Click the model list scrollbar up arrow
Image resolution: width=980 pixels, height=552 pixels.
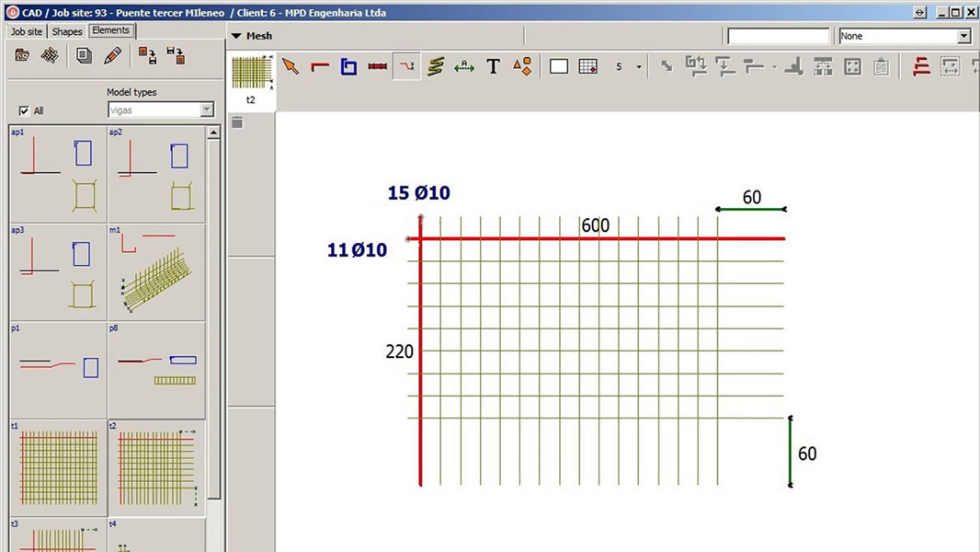(x=213, y=132)
